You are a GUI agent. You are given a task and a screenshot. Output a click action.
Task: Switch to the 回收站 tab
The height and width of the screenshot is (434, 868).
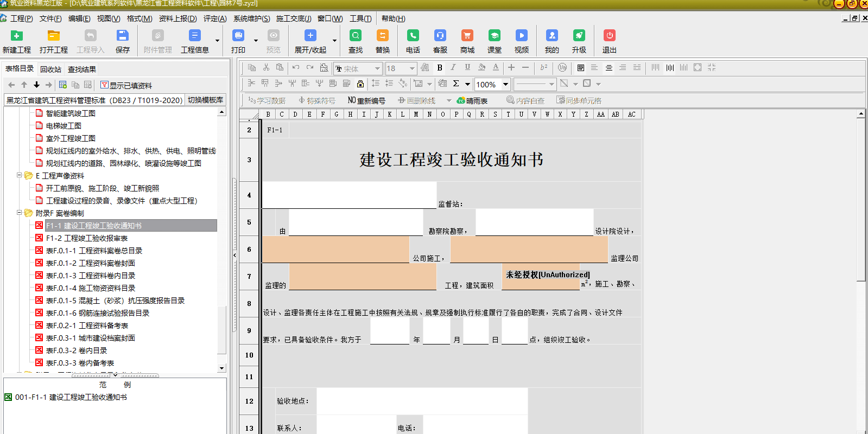coord(50,69)
